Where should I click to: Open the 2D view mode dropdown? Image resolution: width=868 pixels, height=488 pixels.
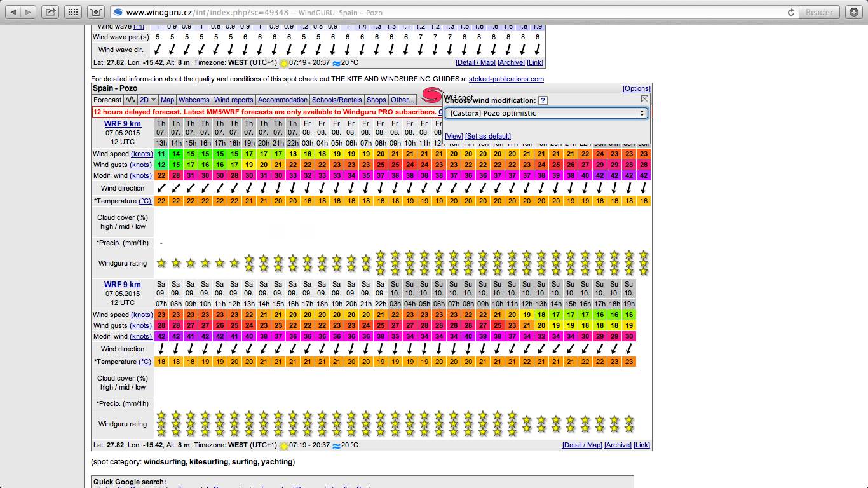coord(147,100)
